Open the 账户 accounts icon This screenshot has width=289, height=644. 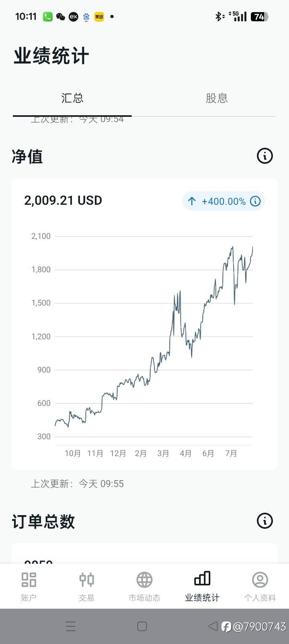[x=28, y=580]
